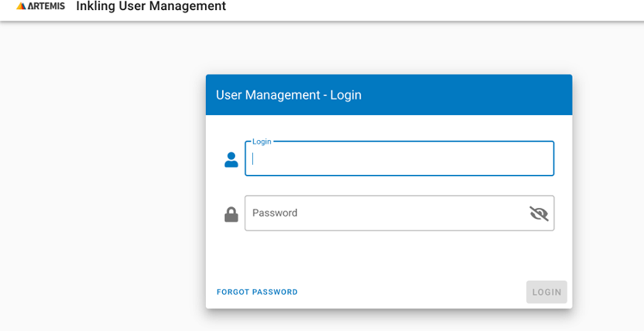Viewport: 644px width, 331px height.
Task: Click the padlock icon beside Password field
Action: tap(231, 214)
